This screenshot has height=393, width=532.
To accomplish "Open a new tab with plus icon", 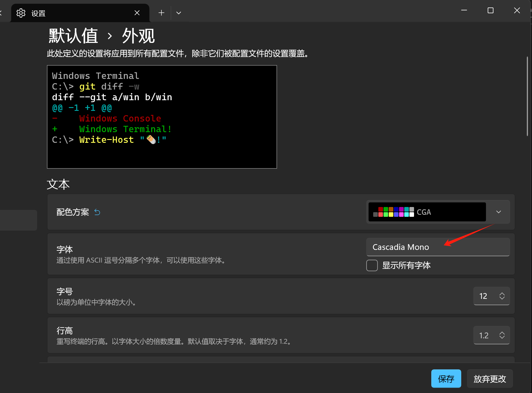I will [x=161, y=13].
